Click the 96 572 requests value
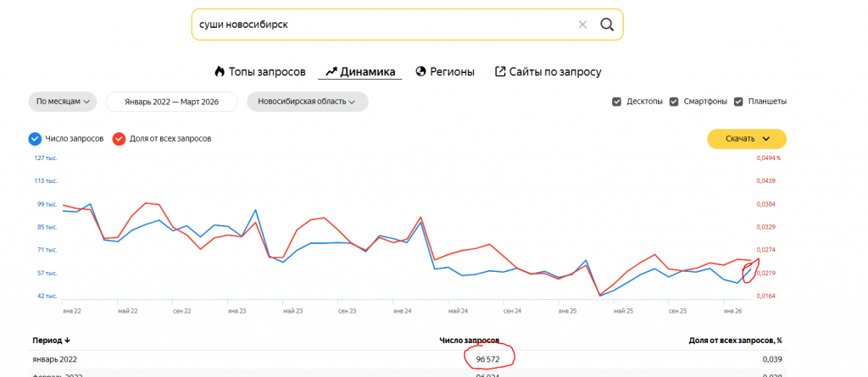 487,359
